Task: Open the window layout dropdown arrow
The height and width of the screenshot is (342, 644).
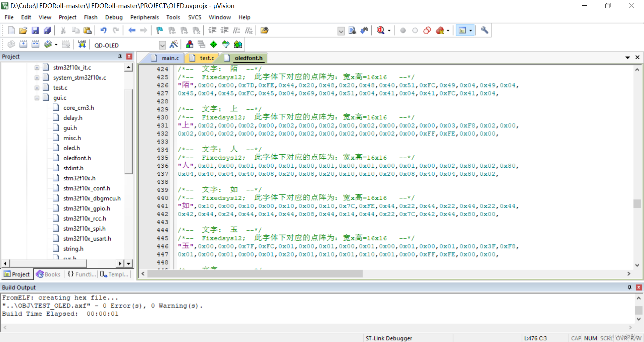Action: tap(471, 31)
